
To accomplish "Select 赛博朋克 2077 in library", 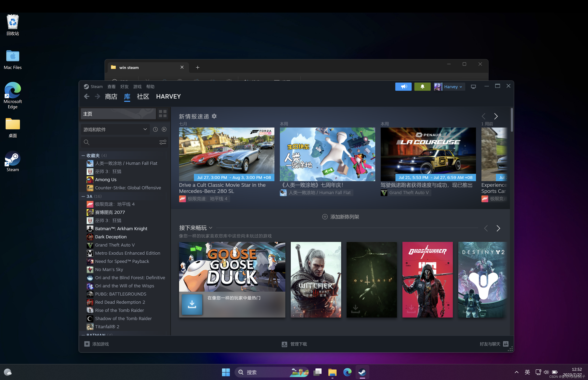I will click(x=110, y=212).
